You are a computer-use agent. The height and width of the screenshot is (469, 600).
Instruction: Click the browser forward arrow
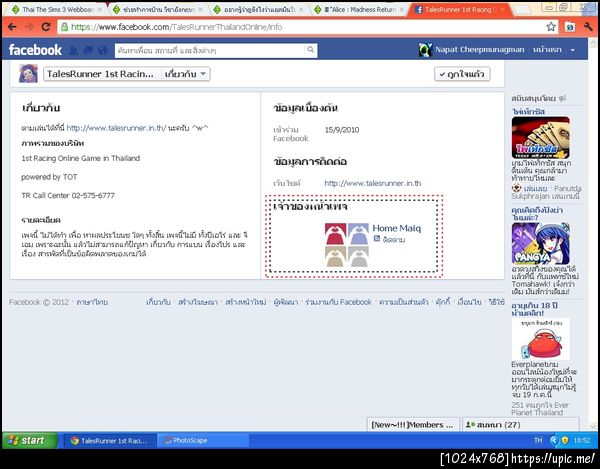(29, 27)
